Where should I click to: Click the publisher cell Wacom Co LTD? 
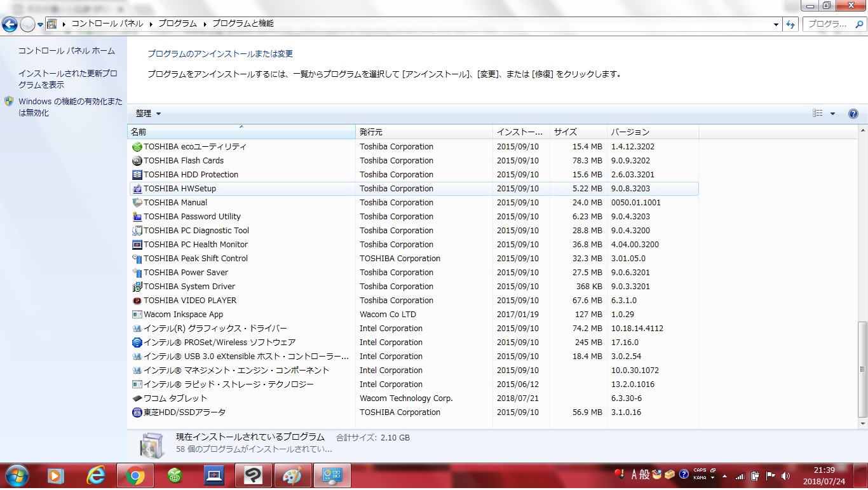[x=388, y=315]
